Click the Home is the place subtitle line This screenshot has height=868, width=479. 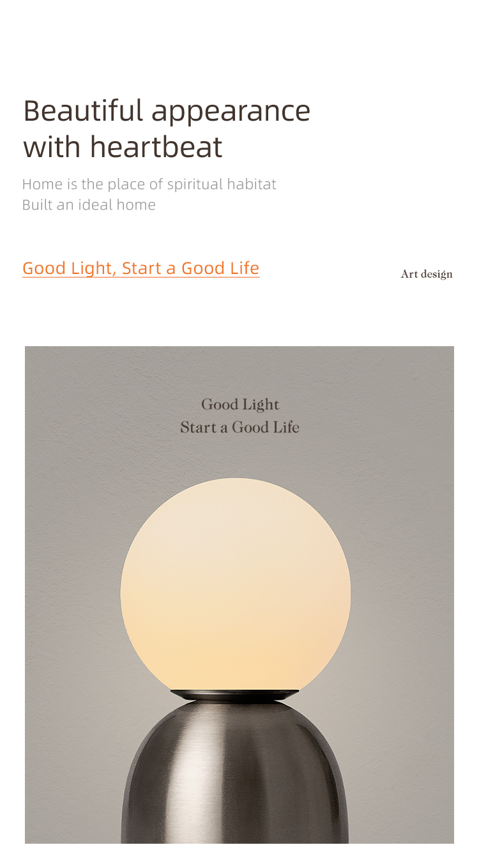point(149,185)
